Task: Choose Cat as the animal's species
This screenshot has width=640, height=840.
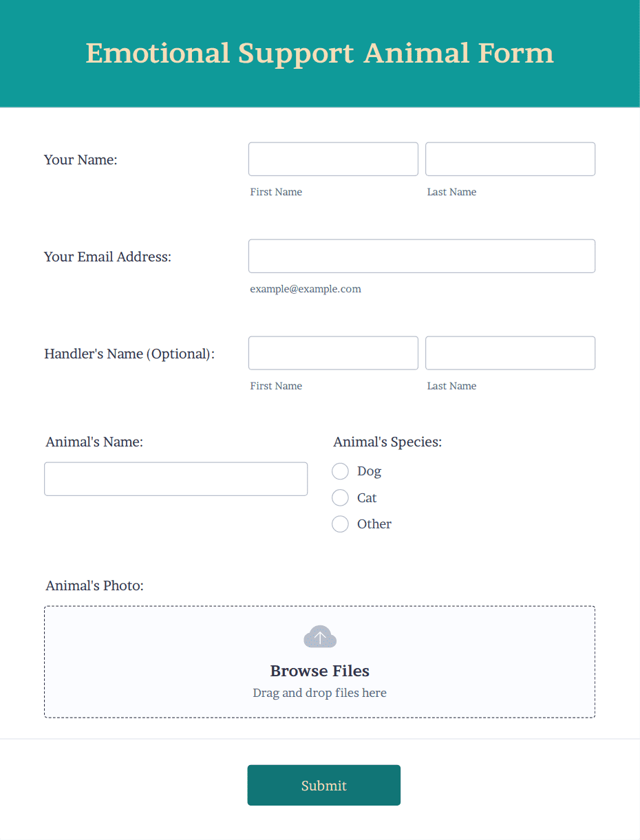Action: [340, 497]
